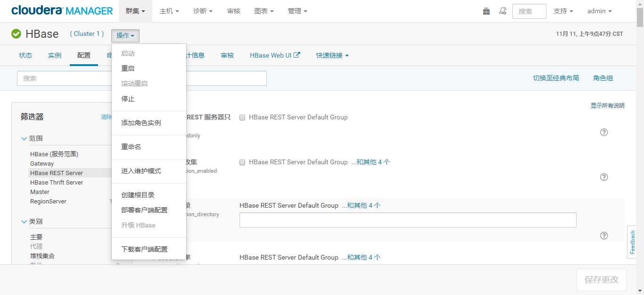Open the 支持 dropdown menu

pyautogui.click(x=563, y=11)
